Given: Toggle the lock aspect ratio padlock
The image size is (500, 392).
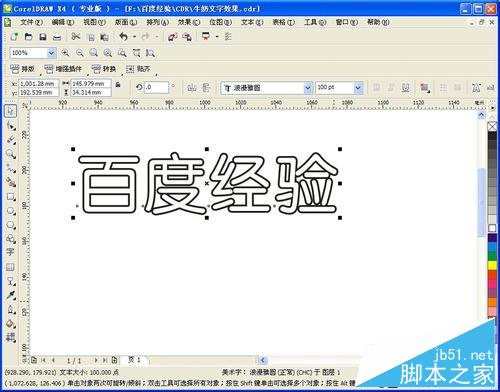Looking at the screenshot, I should click(x=118, y=85).
